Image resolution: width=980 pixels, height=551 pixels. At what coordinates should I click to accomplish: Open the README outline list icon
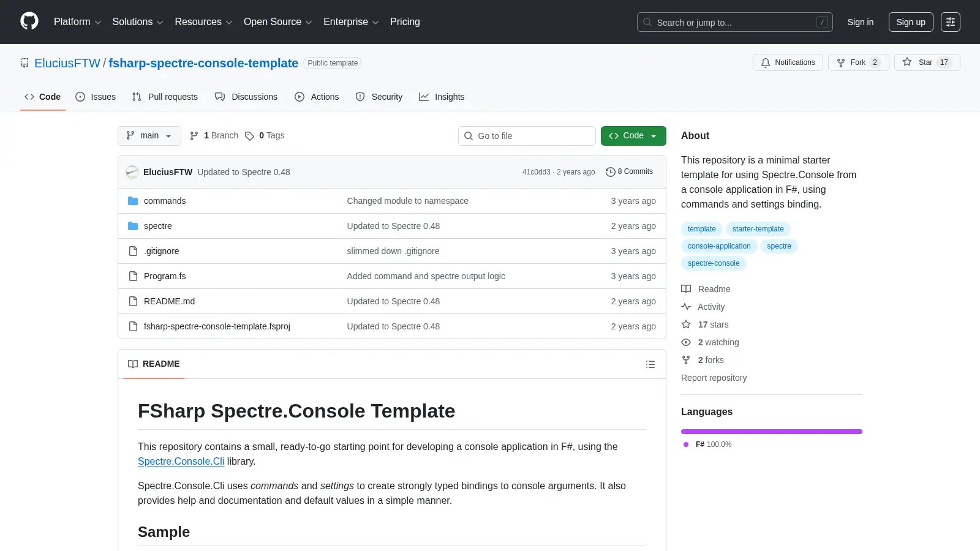tap(650, 364)
